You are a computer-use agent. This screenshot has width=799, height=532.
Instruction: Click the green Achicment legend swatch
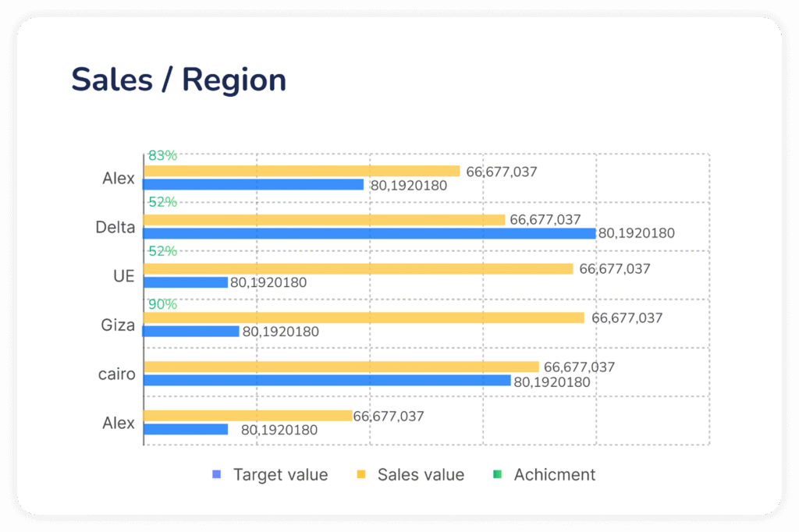(x=497, y=474)
